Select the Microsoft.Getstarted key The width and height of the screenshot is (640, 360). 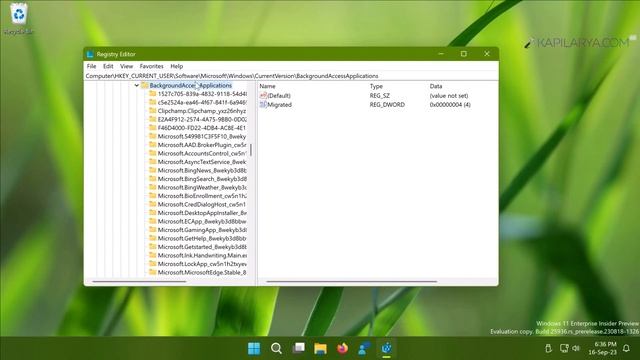tap(202, 247)
